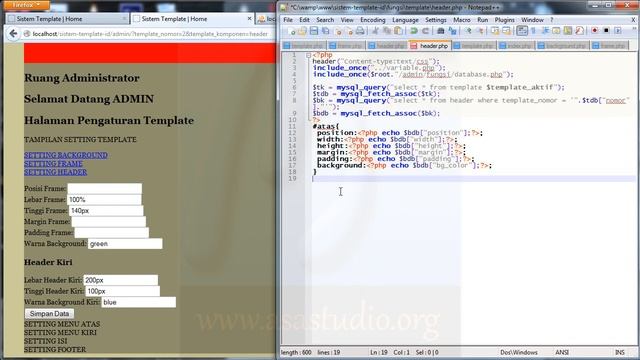Image resolution: width=640 pixels, height=360 pixels.
Task: Toggle Show All Characters icon
Action: click(x=533, y=31)
